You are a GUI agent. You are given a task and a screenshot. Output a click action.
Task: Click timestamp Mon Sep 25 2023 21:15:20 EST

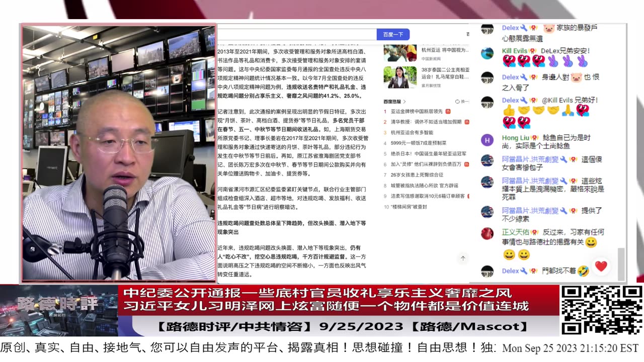[571, 348]
